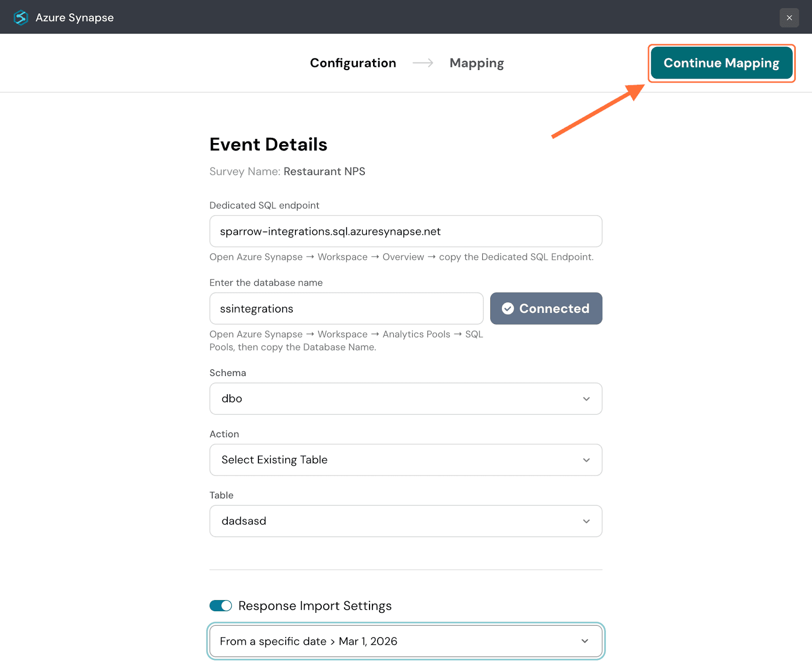
Task: Open the Table dropdown showing dadsasd
Action: (x=396, y=521)
